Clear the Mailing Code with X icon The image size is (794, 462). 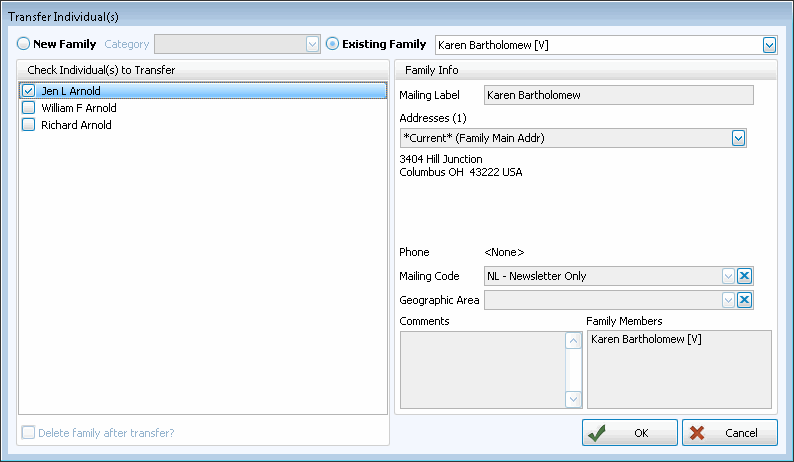click(744, 276)
